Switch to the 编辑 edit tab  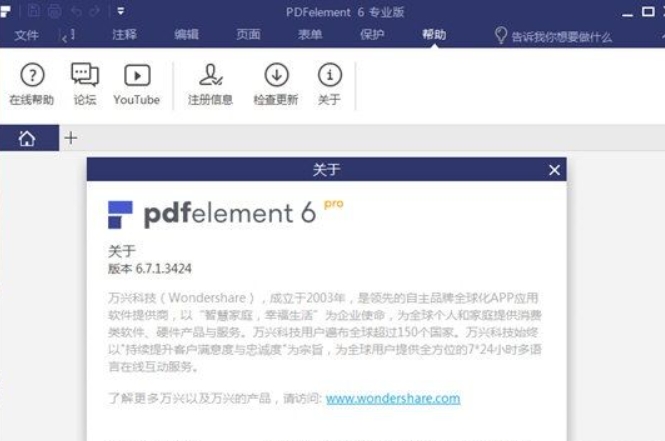186,34
